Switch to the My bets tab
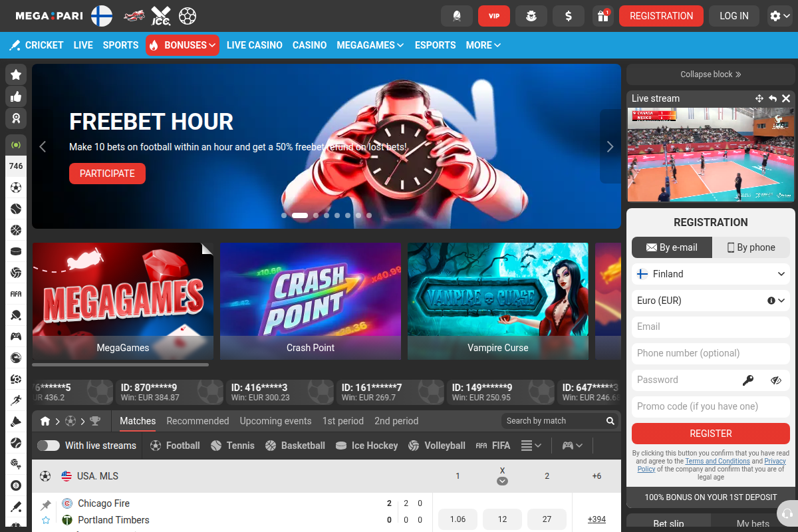The image size is (798, 532). click(x=753, y=524)
